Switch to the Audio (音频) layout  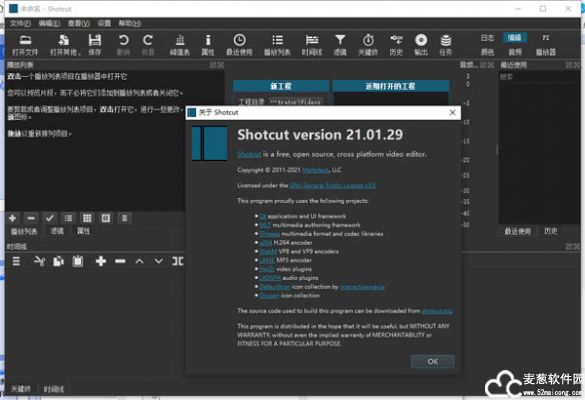click(515, 52)
